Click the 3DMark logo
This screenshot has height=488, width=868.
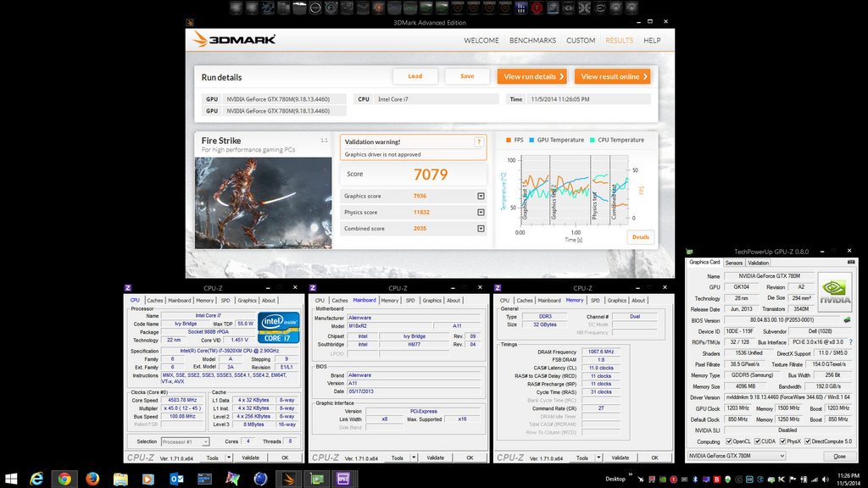[234, 39]
